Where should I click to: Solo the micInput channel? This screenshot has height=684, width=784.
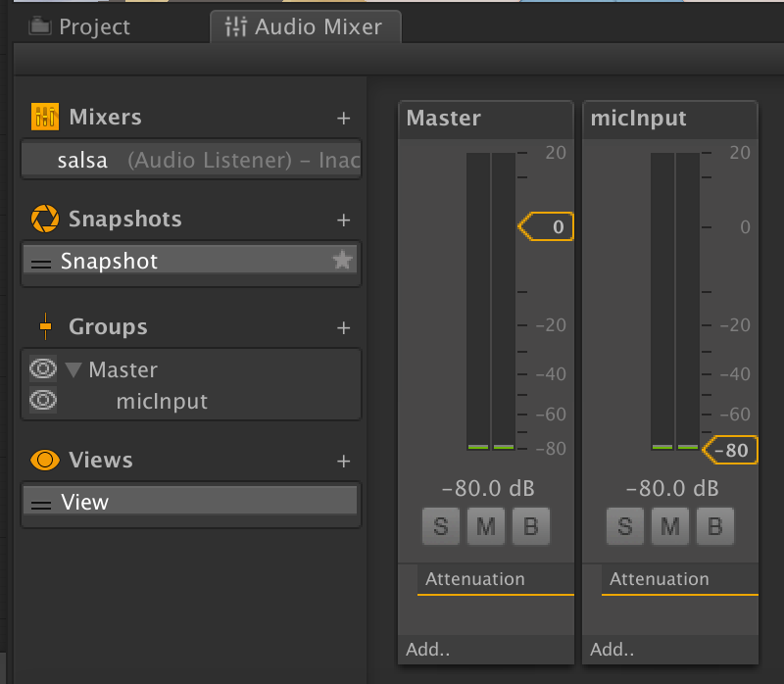coord(624,526)
